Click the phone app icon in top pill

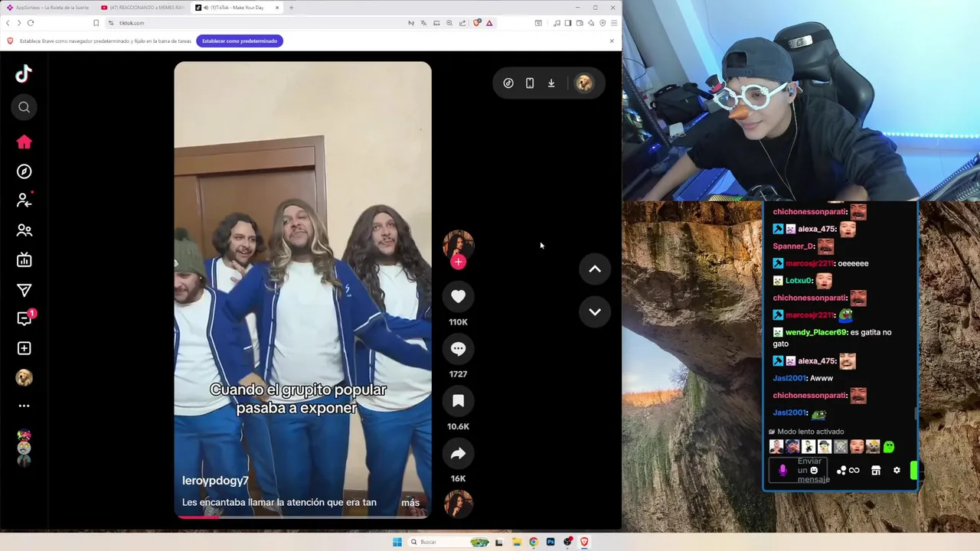[530, 83]
